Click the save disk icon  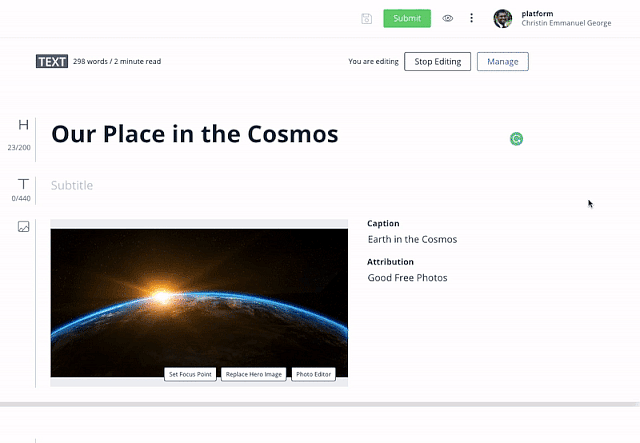tap(367, 18)
